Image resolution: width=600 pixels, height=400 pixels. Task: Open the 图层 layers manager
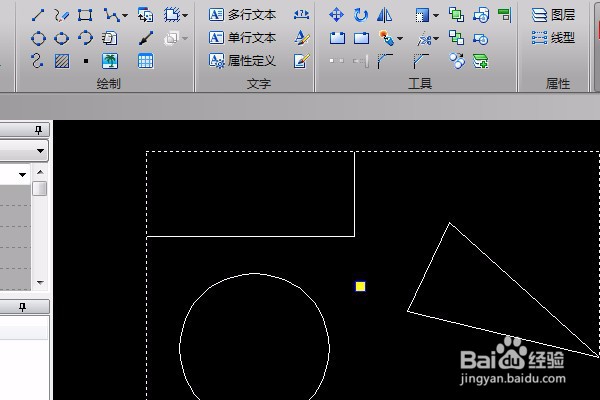[553, 15]
